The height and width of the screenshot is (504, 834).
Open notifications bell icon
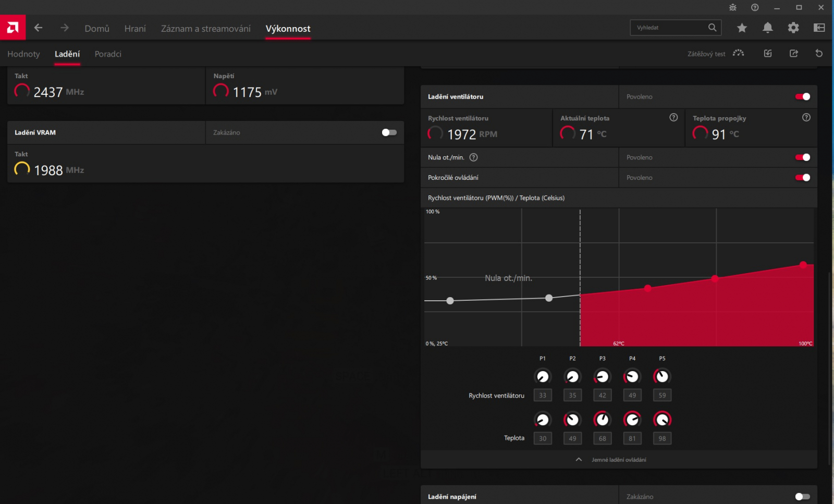tap(767, 28)
